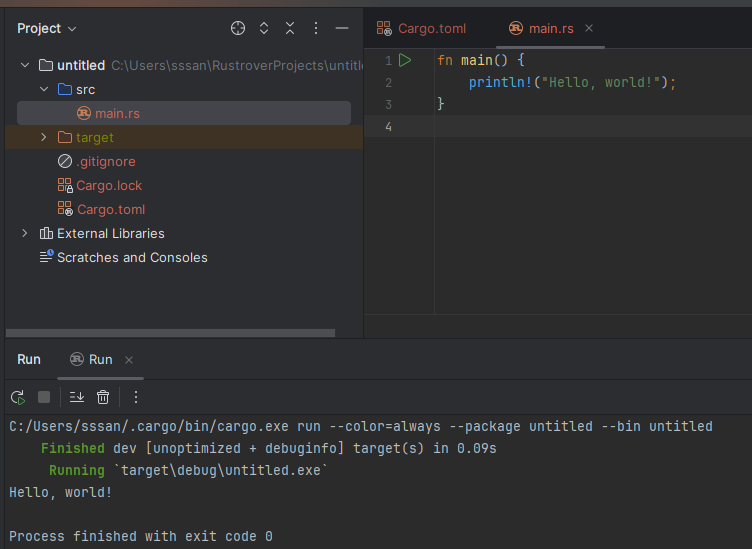752x549 pixels.
Task: Close the Run console tab
Action: tap(129, 360)
